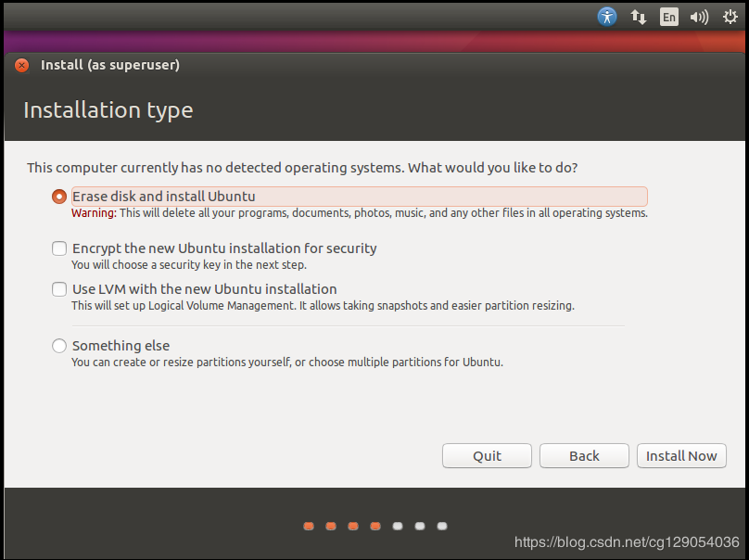
Task: Open the En keyboard layout indicator
Action: tap(668, 16)
